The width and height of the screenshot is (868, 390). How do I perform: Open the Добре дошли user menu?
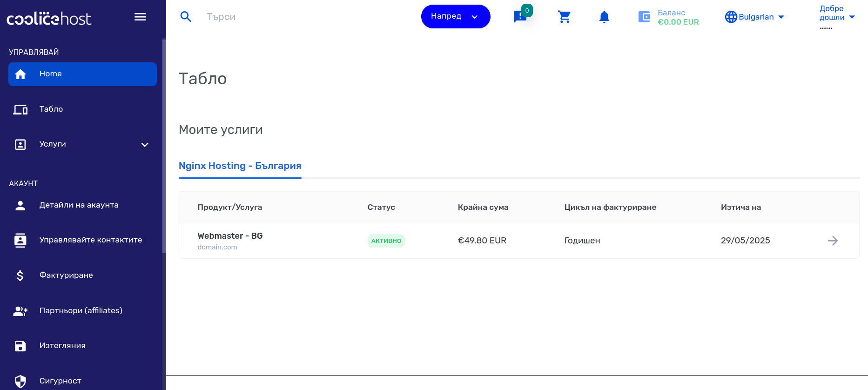(837, 17)
